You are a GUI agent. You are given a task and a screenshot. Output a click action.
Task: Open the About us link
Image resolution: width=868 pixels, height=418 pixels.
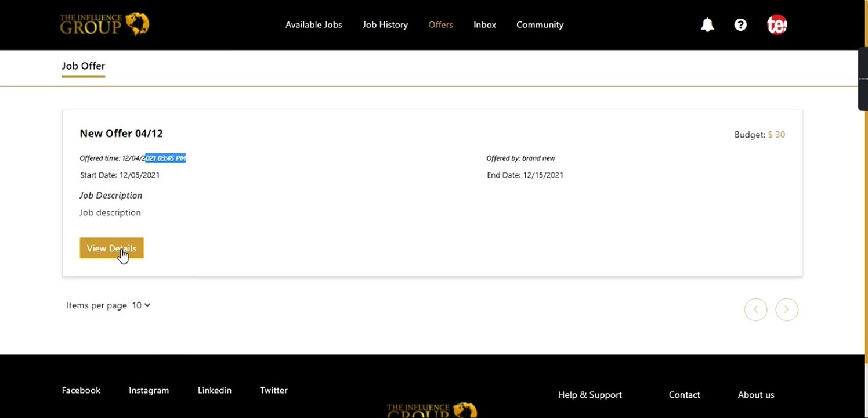coord(756,395)
